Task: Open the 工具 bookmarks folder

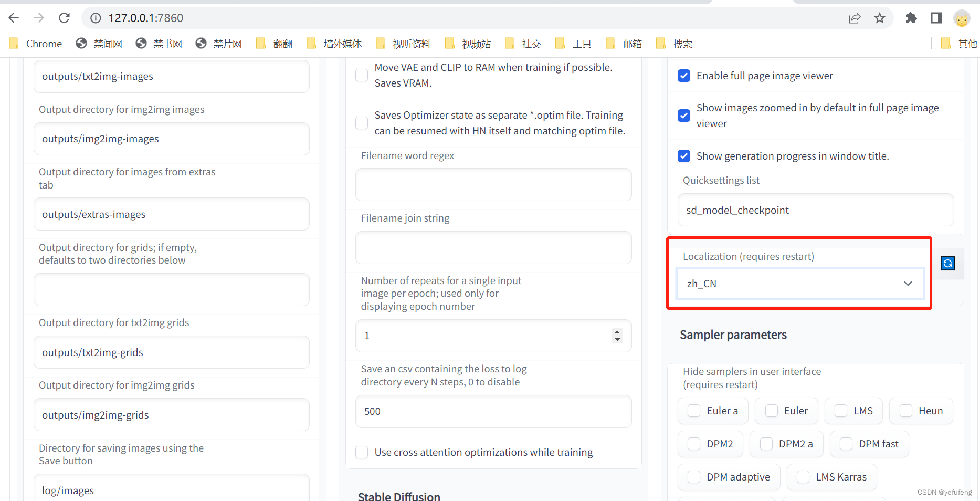Action: [573, 44]
